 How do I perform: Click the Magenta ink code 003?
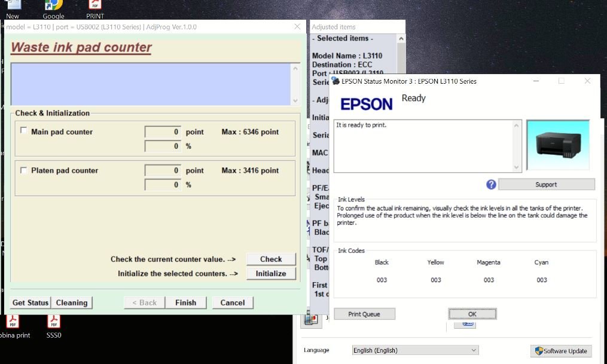489,280
